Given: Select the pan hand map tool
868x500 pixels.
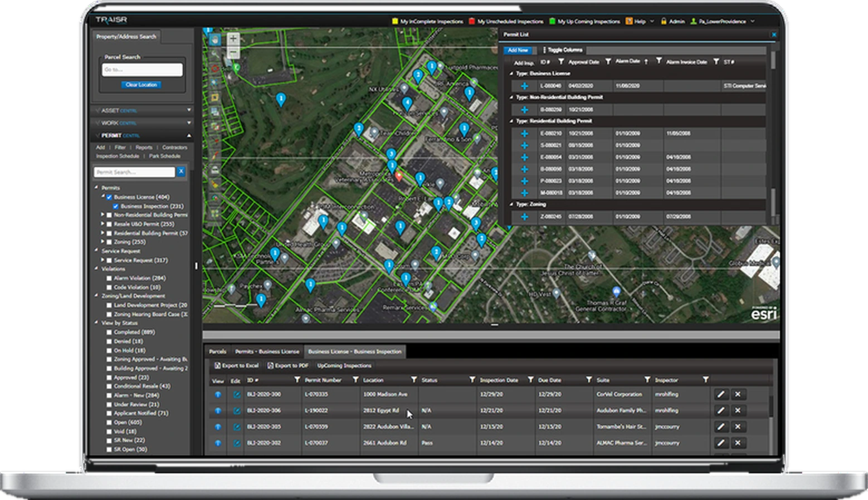Looking at the screenshot, I should point(215,40).
